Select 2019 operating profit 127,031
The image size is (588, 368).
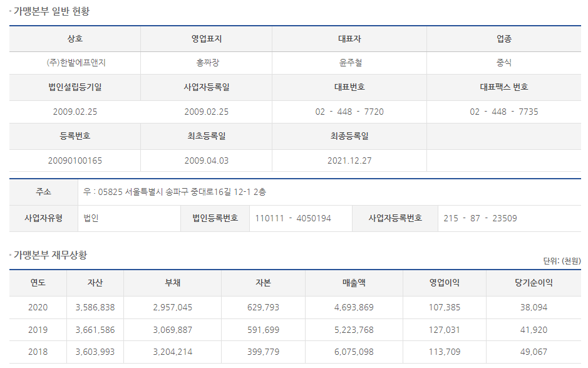[445, 330]
